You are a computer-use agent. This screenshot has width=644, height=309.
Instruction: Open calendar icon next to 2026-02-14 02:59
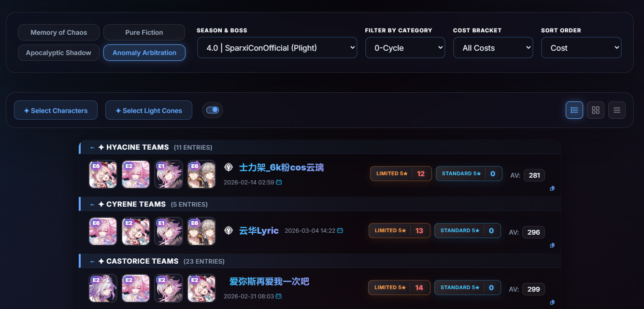pos(279,183)
